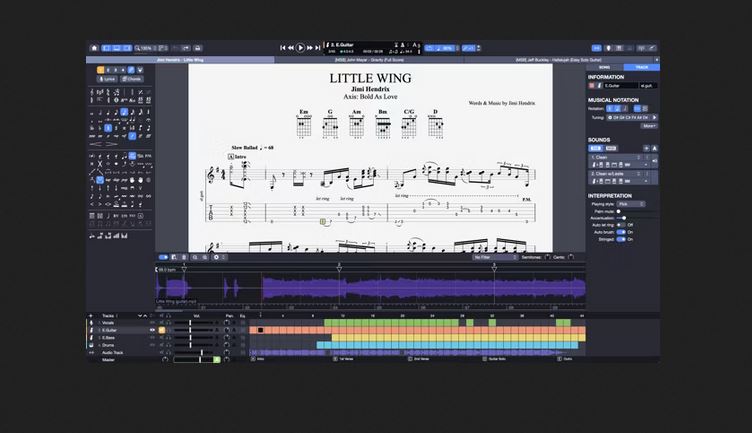Fast forward to the next bar

click(x=310, y=48)
